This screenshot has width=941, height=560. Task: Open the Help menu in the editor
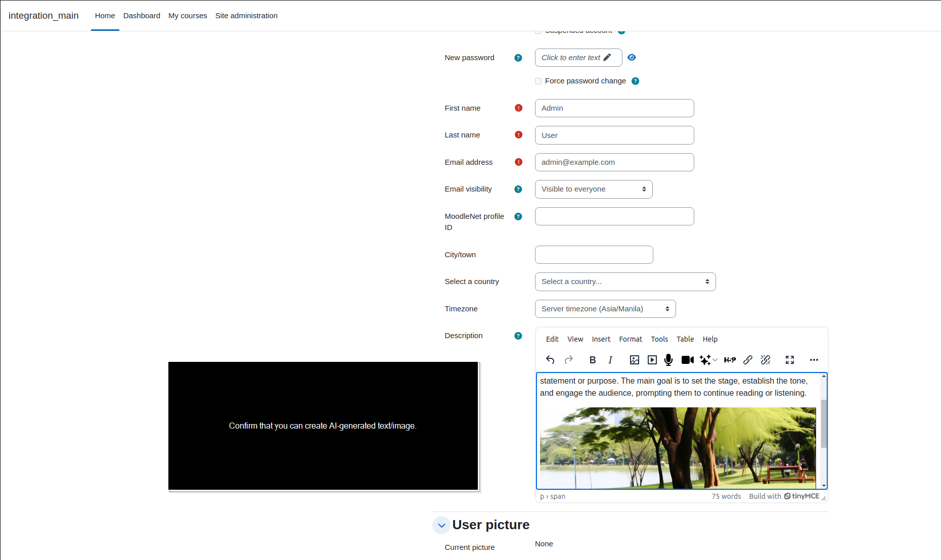[x=710, y=339]
